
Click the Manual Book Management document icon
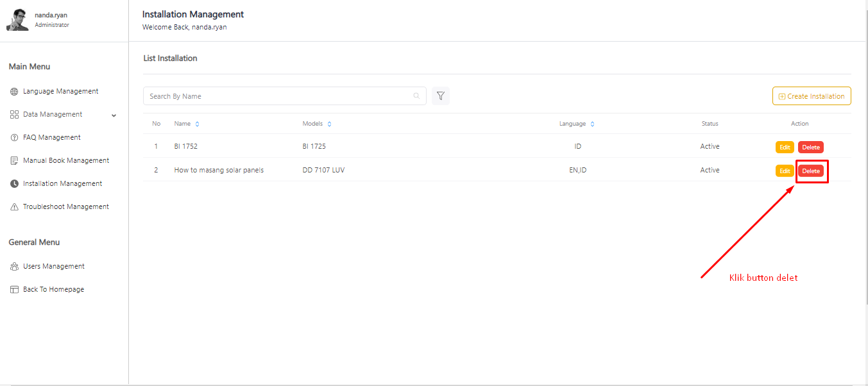coord(14,161)
